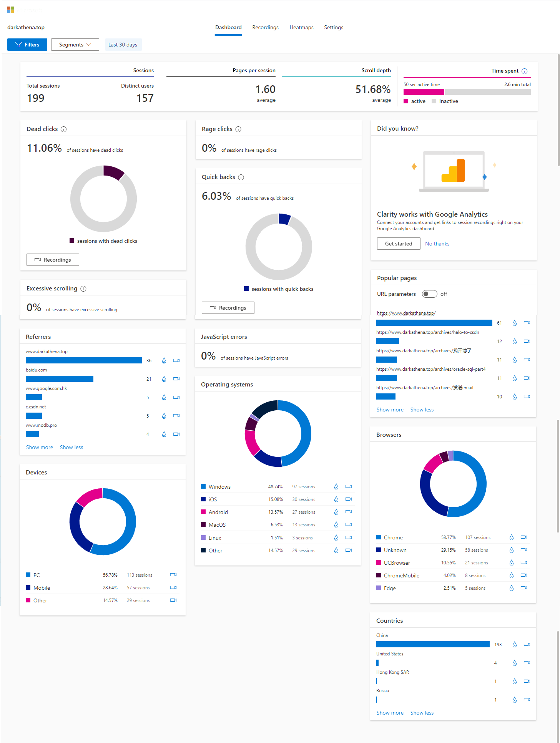This screenshot has width=560, height=743.
Task: Click the Google Analytics illustration
Action: coord(454,171)
